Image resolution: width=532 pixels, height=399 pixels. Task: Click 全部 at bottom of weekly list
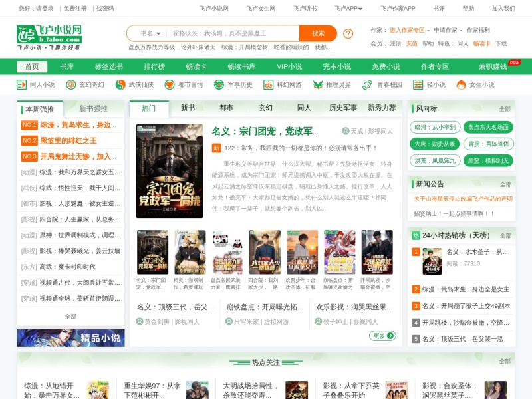tap(70, 317)
